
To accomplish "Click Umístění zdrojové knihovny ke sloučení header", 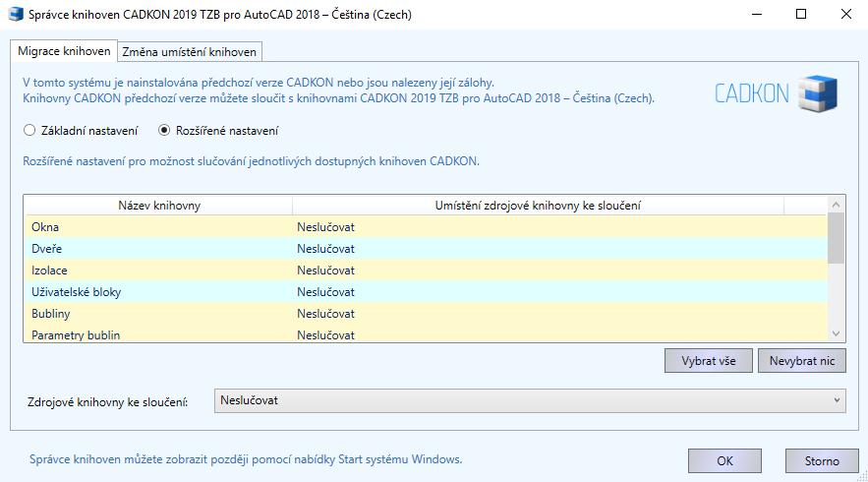I will pyautogui.click(x=538, y=206).
